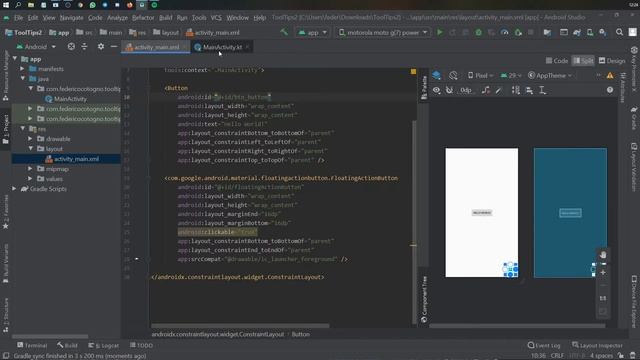Image resolution: width=640 pixels, height=360 pixels.
Task: Click the design warning triangle icon
Action: [x=610, y=76]
